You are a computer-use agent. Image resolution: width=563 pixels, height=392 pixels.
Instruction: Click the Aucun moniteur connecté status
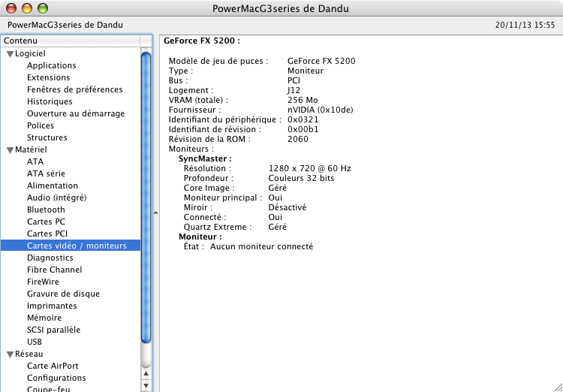261,247
